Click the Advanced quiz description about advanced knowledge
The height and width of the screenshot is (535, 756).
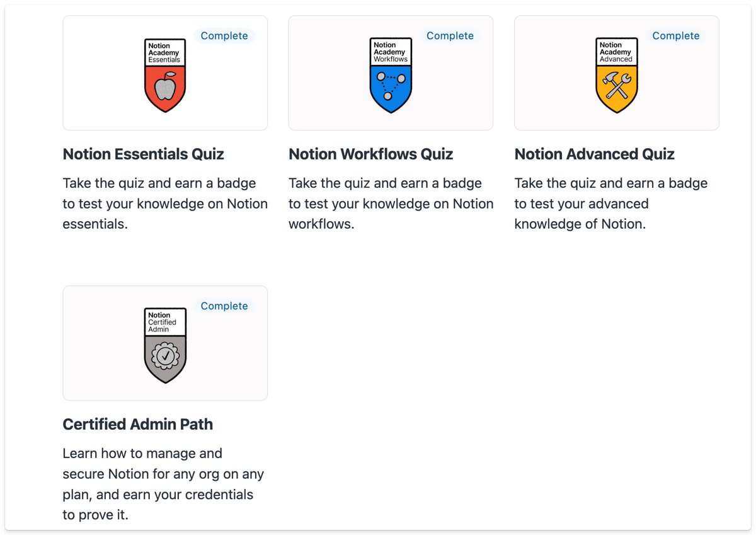tap(611, 204)
